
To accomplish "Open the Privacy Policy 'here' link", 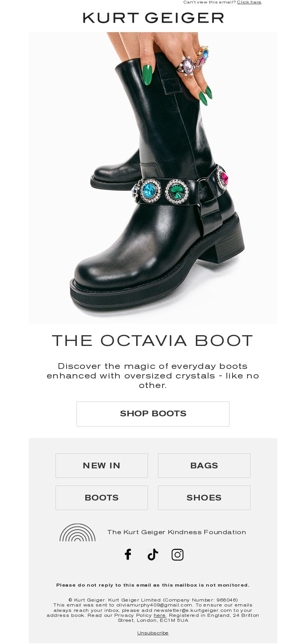I will (x=160, y=615).
